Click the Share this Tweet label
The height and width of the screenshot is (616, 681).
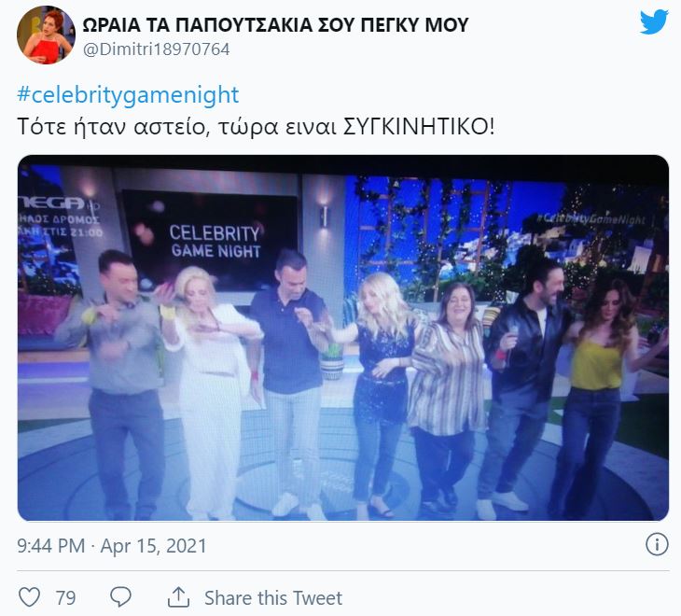(273, 598)
